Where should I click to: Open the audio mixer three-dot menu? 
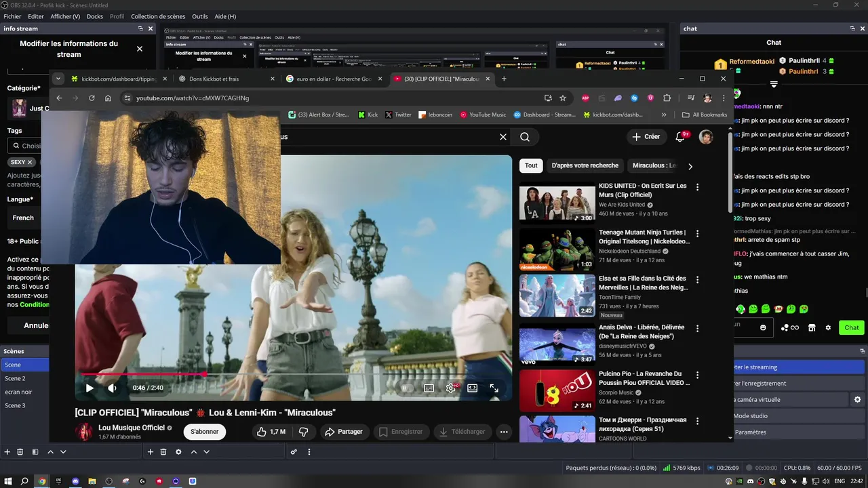click(309, 452)
